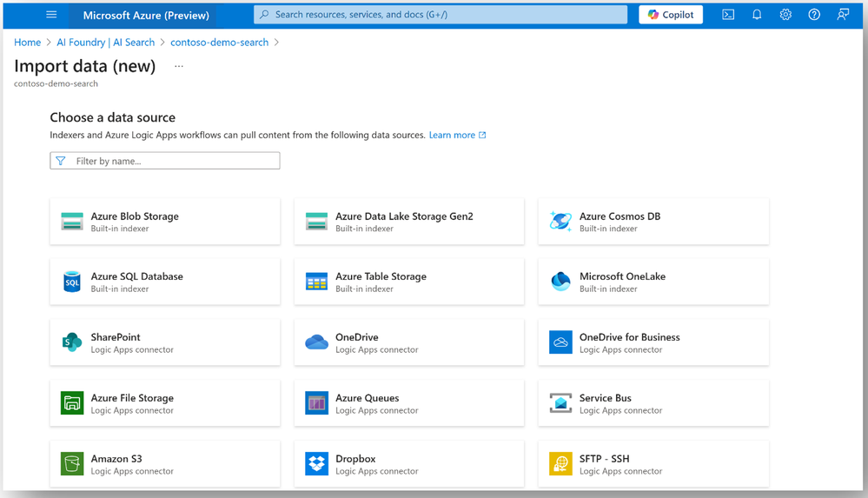Select SharePoint title text
The image size is (868, 498).
click(116, 337)
